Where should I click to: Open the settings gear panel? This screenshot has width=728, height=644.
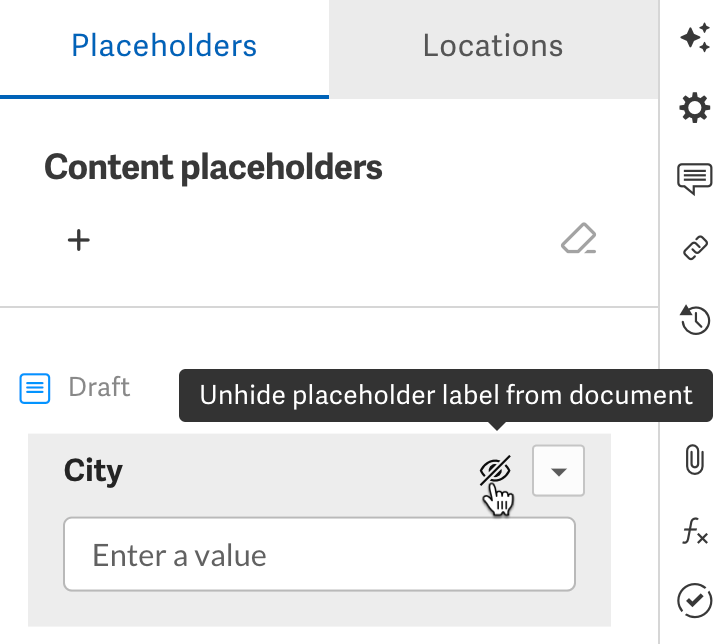[x=695, y=108]
